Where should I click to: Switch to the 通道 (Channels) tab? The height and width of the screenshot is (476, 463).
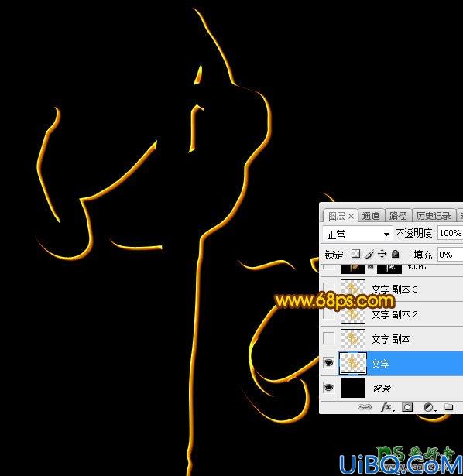tap(371, 216)
